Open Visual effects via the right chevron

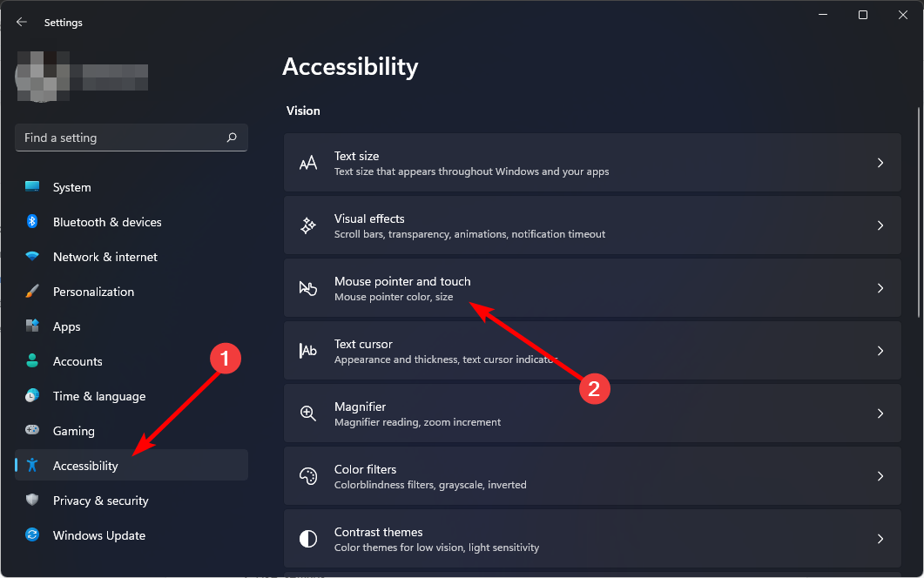pyautogui.click(x=880, y=225)
